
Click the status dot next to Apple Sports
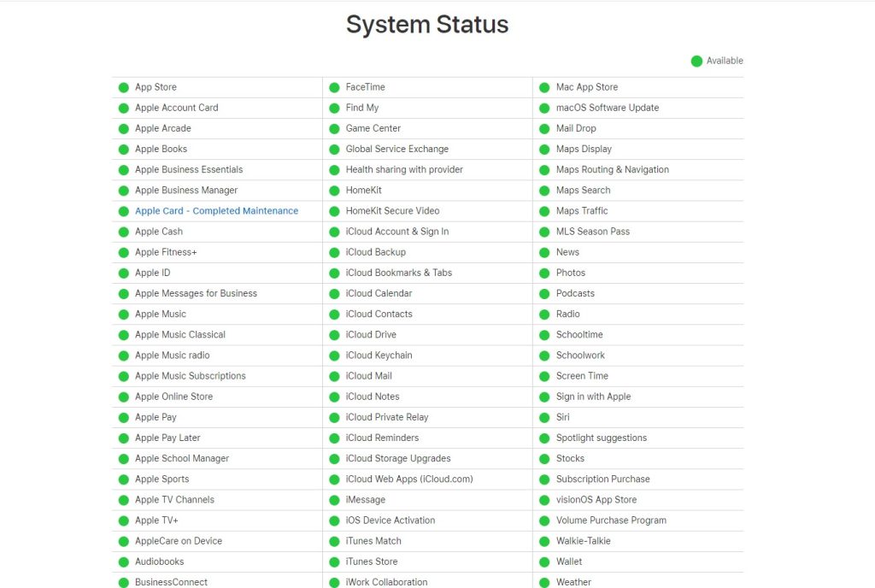(x=124, y=479)
